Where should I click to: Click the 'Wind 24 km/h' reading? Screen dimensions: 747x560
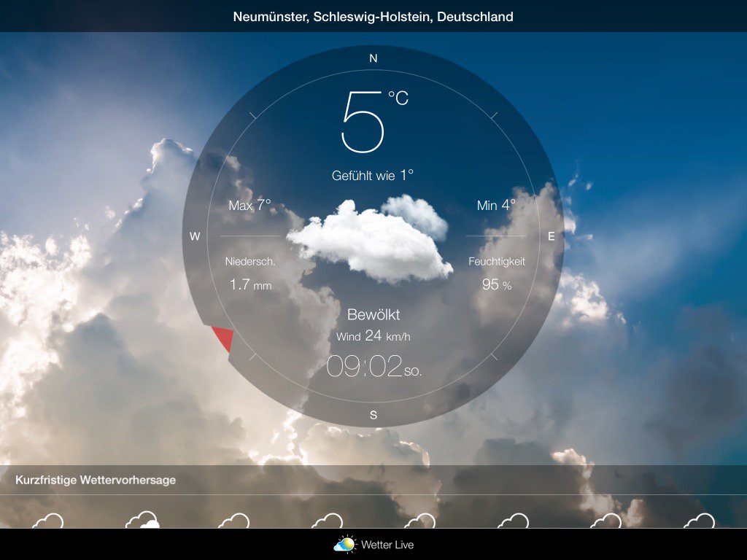[373, 336]
